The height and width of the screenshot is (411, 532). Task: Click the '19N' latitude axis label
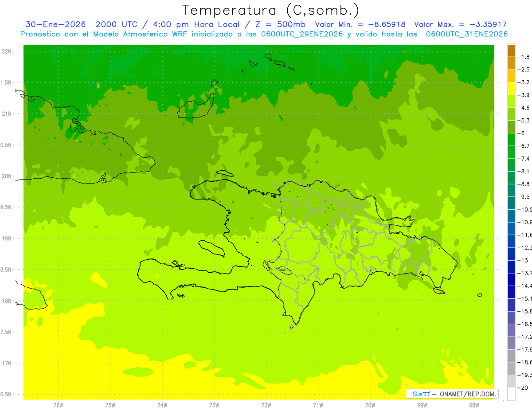(6, 239)
